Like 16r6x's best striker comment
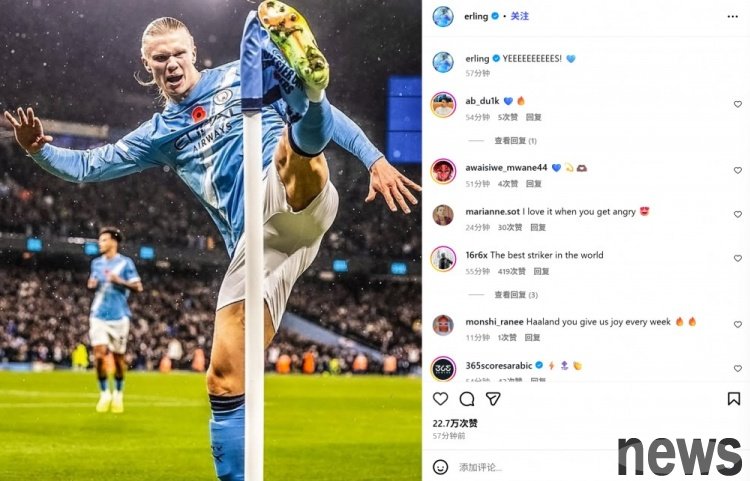This screenshot has height=481, width=750. coord(738,258)
